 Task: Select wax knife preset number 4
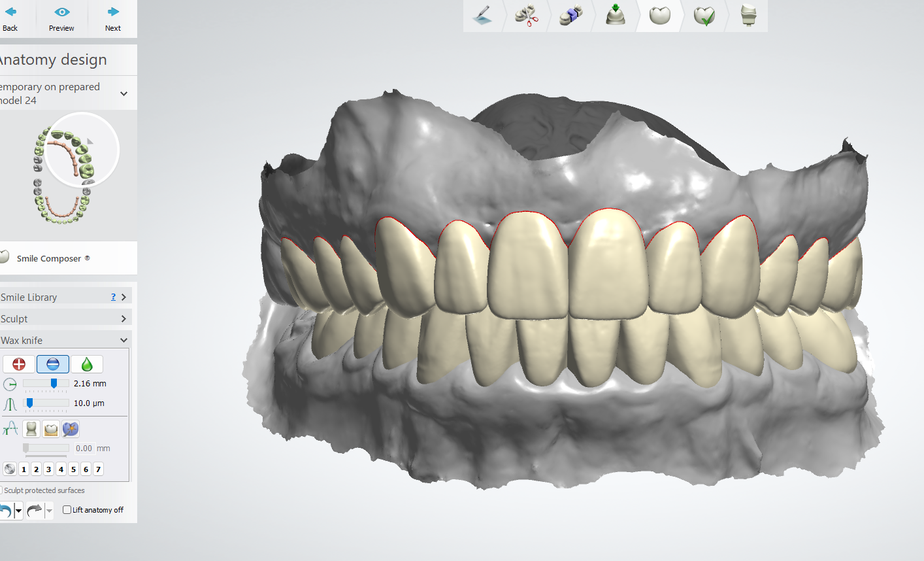coord(61,469)
